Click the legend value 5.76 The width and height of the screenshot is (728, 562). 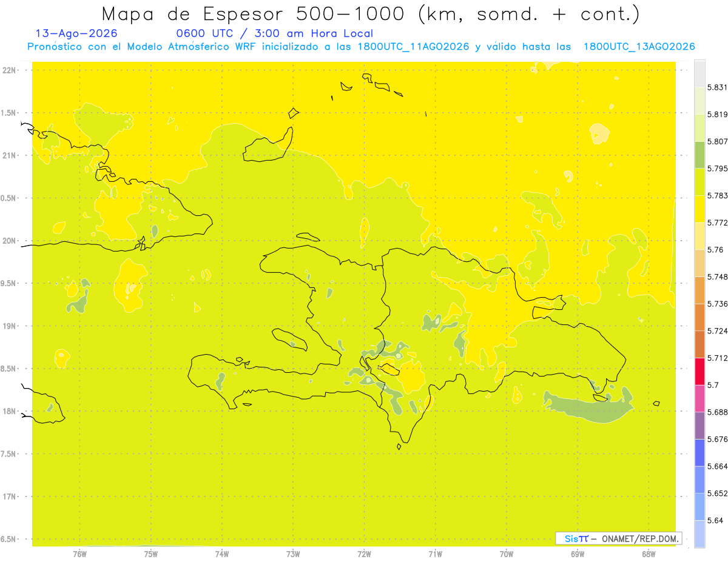715,249
